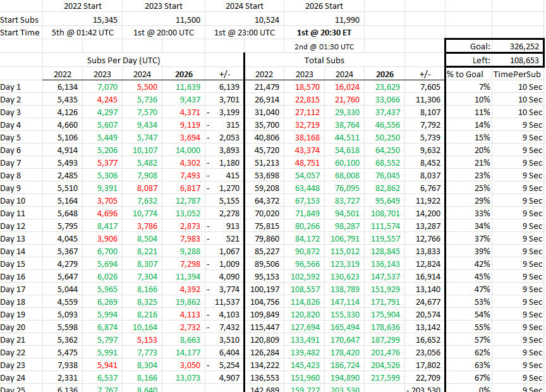Click the 2nd @ 01:30 UTC cell
Screen dimensions: 546x392
[324, 47]
